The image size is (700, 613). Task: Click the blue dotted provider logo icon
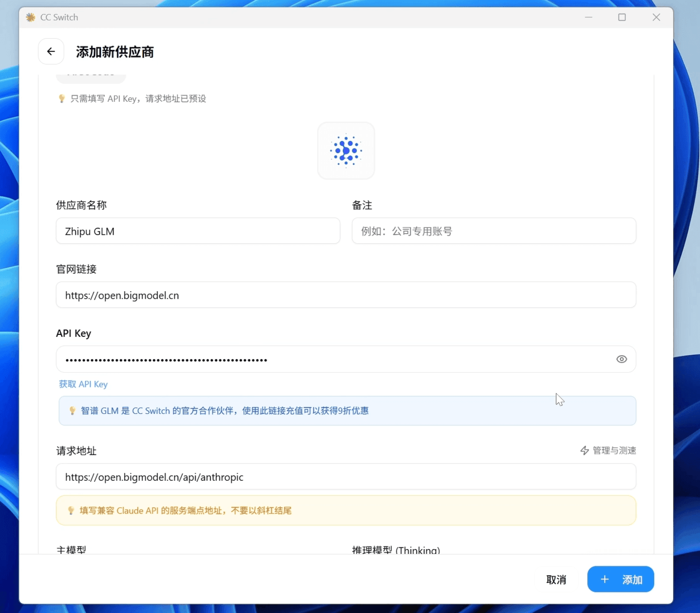tap(346, 151)
